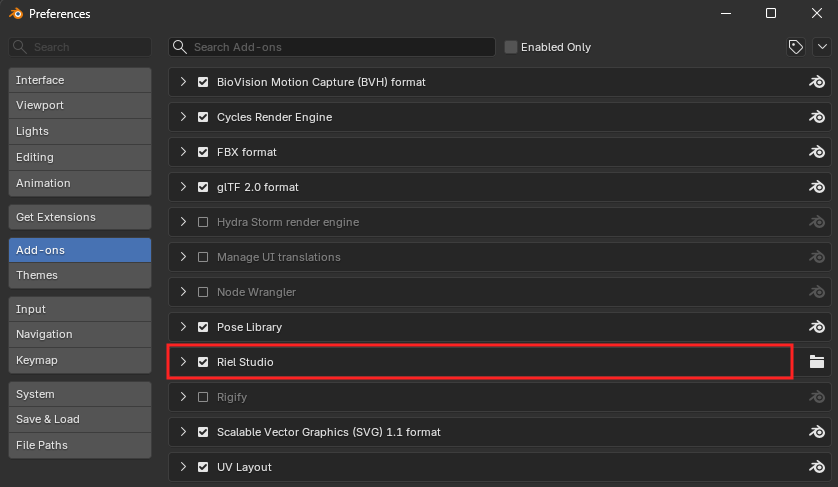This screenshot has width=838, height=487.
Task: Click the Blender icon on Node Wrangler row
Action: pyautogui.click(x=817, y=292)
